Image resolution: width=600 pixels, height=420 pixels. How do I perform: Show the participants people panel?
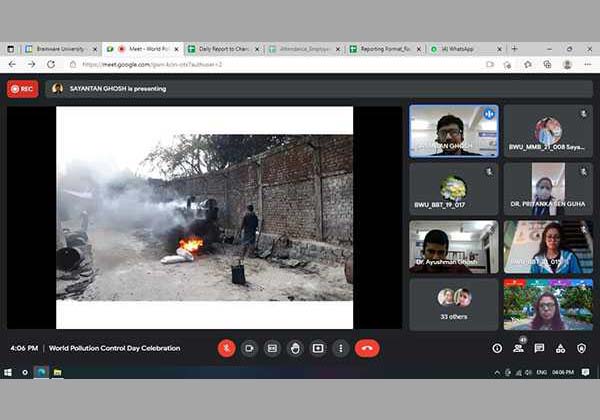coord(519,348)
